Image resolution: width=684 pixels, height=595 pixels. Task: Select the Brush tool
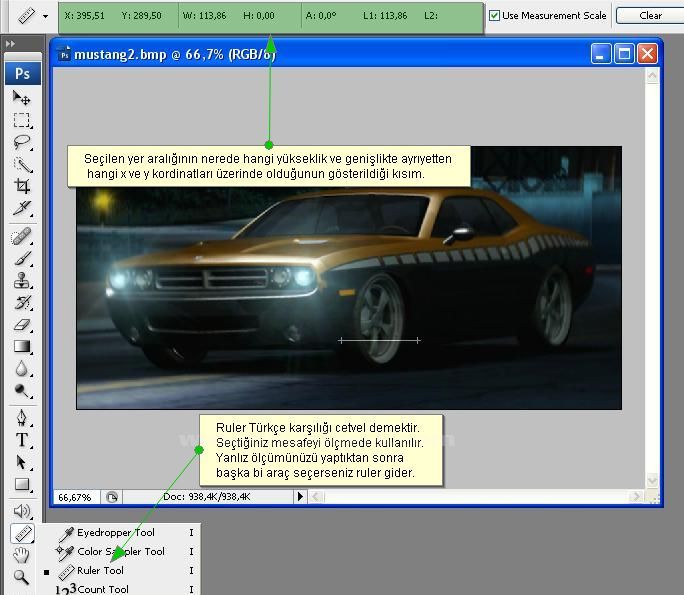point(23,259)
